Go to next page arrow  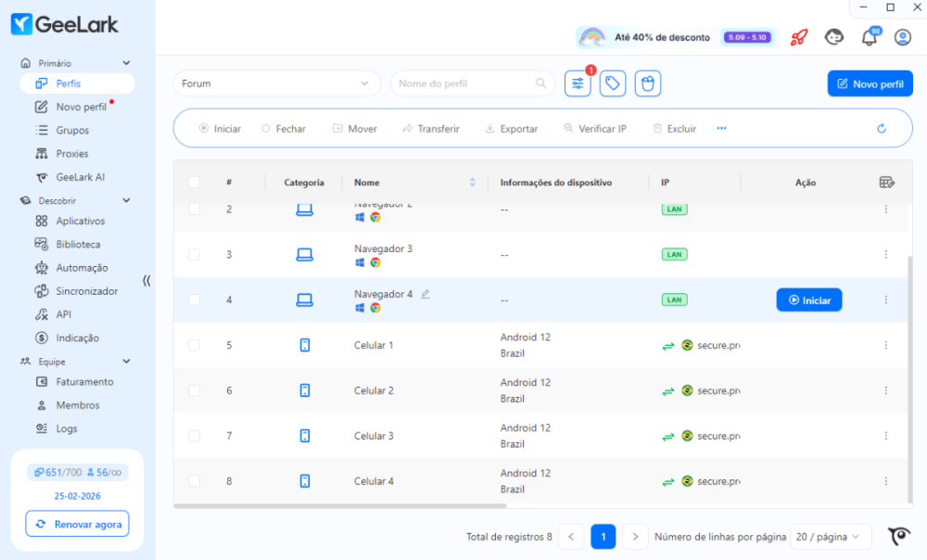pyautogui.click(x=635, y=537)
